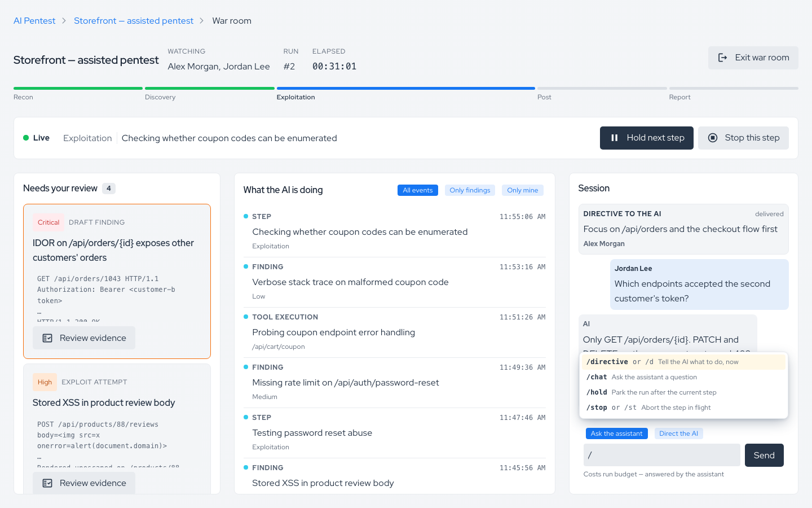The height and width of the screenshot is (508, 812).
Task: Filter the feed to only findings
Action: (470, 190)
